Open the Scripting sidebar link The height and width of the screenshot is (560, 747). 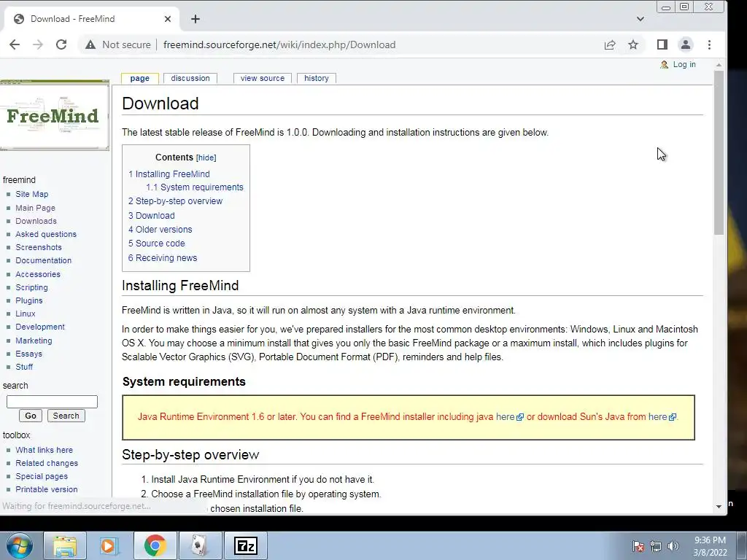31,287
